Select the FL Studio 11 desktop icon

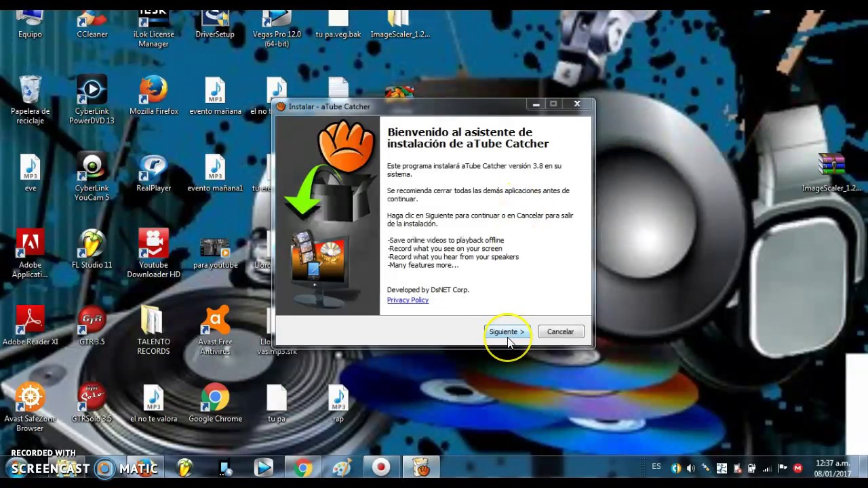tap(92, 249)
